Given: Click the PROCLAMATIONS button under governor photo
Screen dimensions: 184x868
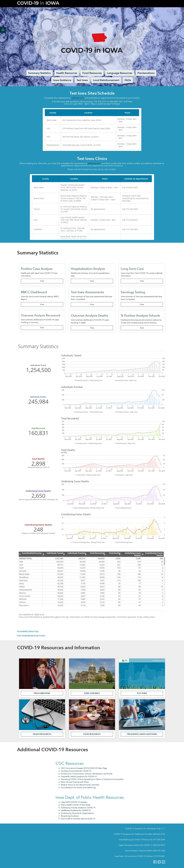Looking at the screenshot, I should tap(42, 693).
